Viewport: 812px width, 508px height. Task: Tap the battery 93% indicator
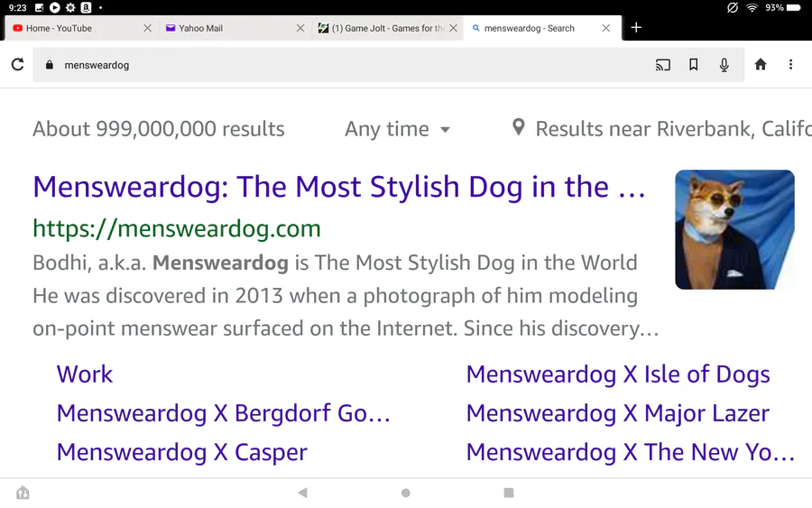point(783,8)
